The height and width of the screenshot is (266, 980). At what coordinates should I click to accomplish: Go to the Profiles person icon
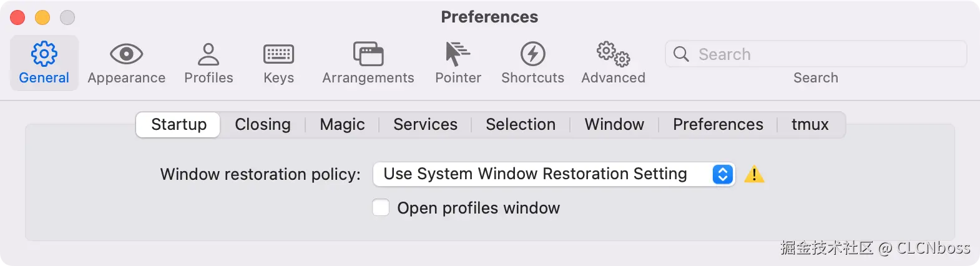[x=208, y=54]
